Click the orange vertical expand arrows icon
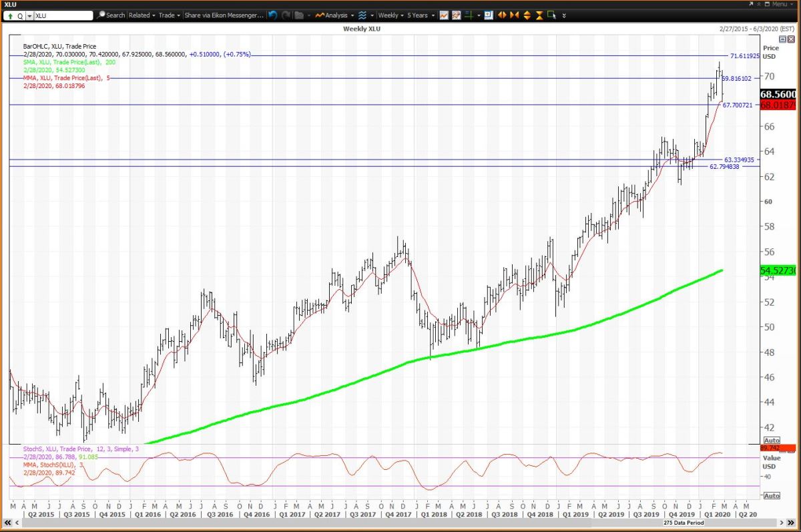The height and width of the screenshot is (532, 801). (527, 15)
